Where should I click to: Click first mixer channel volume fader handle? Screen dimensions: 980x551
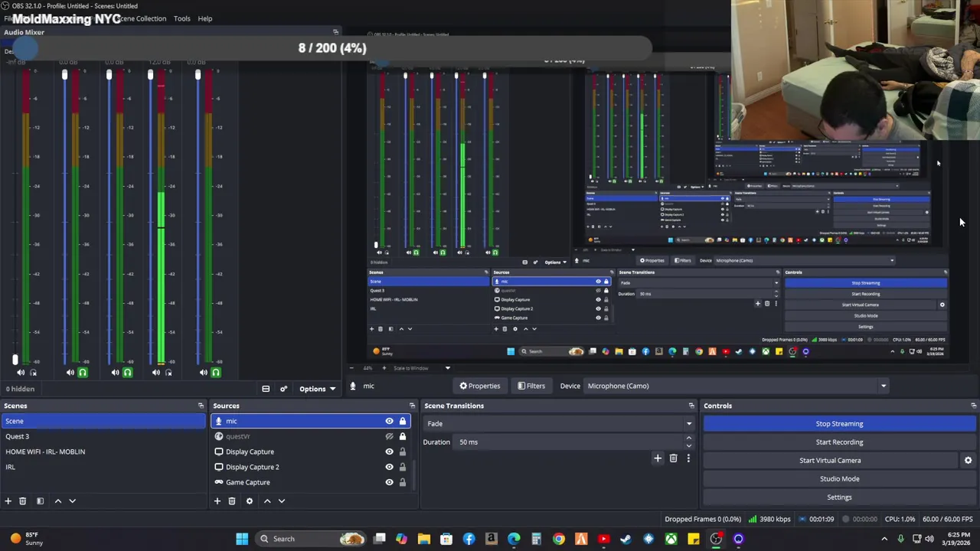[15, 360]
